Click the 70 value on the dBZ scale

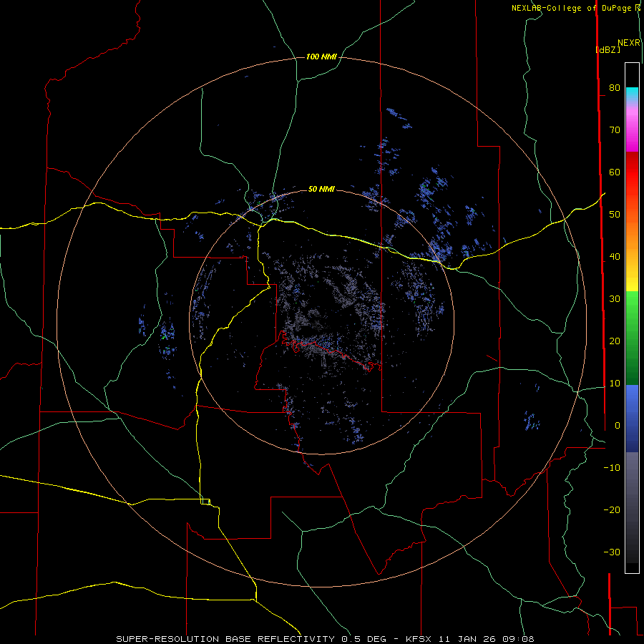615,130
